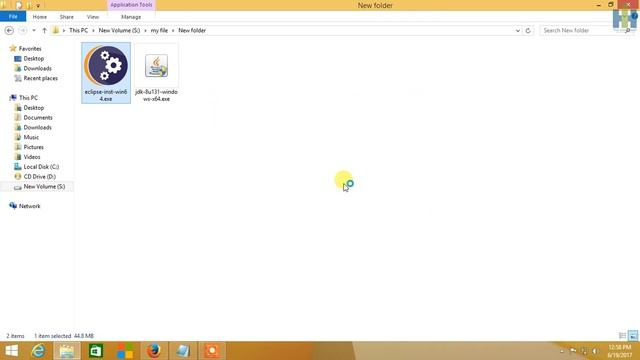Click New Volume (S:) in address breadcrumb
This screenshot has width=640, height=360.
119,31
